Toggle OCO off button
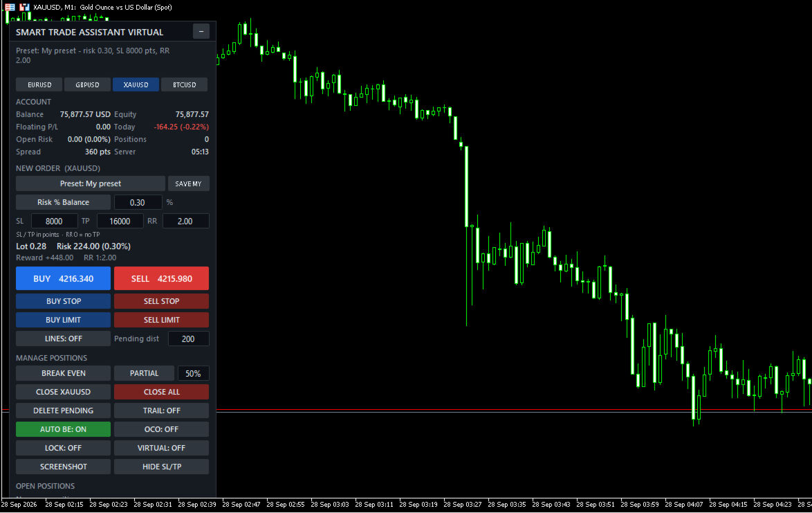The image size is (812, 513). 162,429
